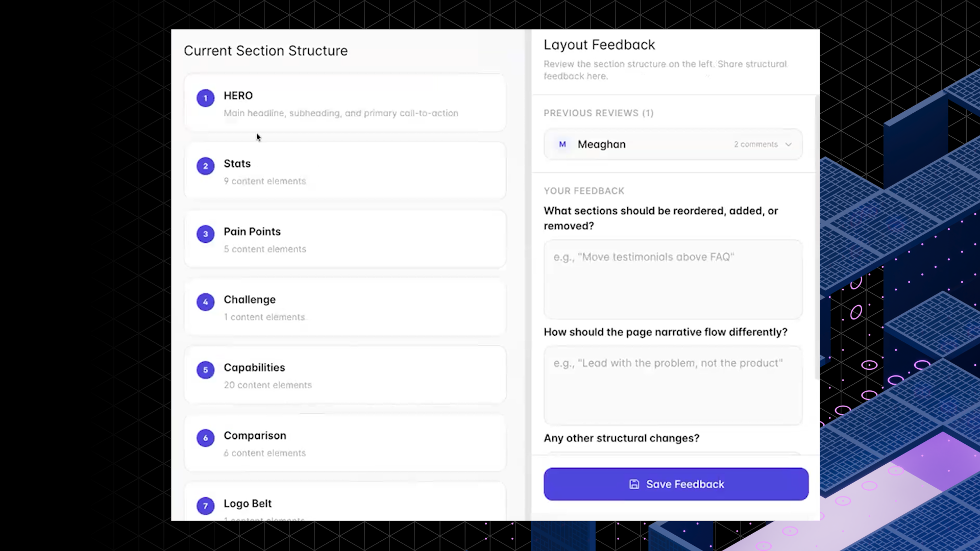Expand Meaghan's review with the chevron
Viewport: 980px width, 551px height.
pos(789,144)
